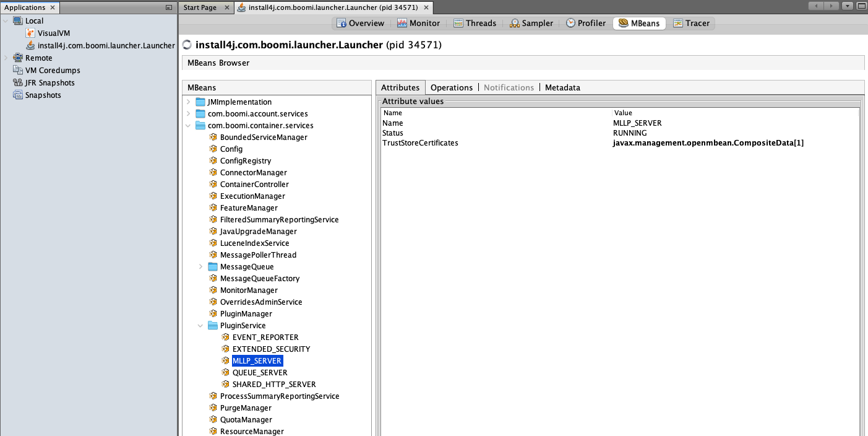The height and width of the screenshot is (436, 868).
Task: Select the EVENT_REPORTER MBean
Action: [265, 337]
